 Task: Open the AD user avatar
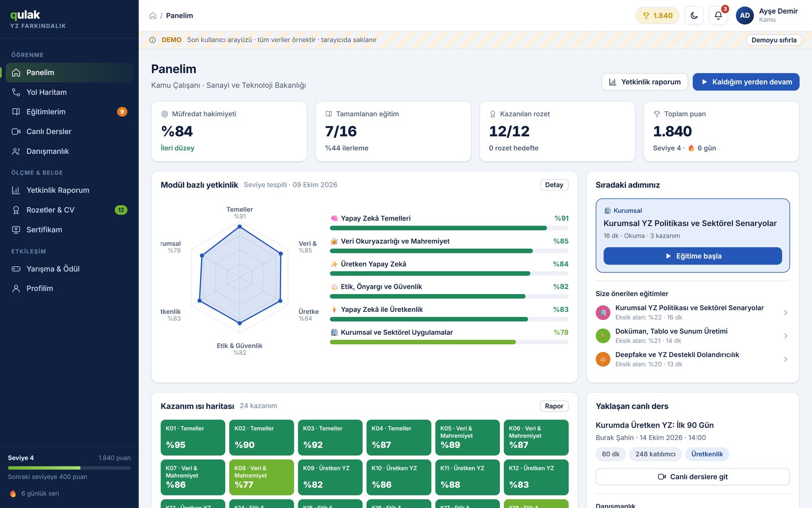click(745, 15)
